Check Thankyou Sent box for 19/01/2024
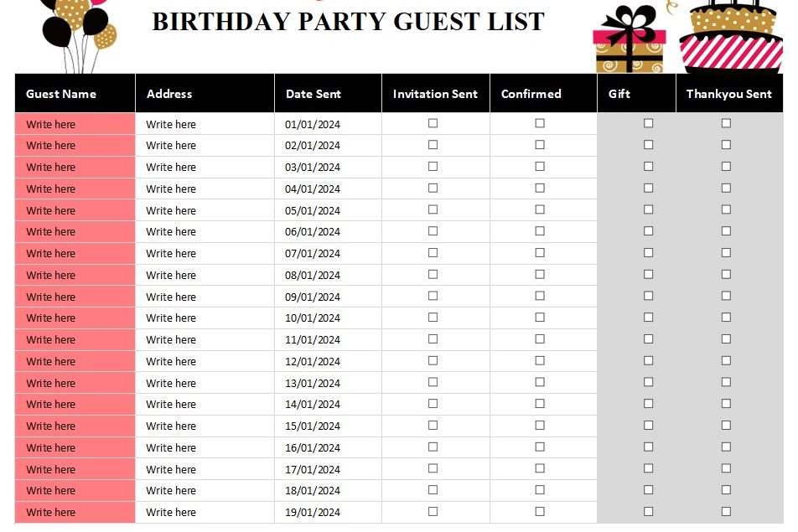The image size is (798, 532). [x=726, y=511]
